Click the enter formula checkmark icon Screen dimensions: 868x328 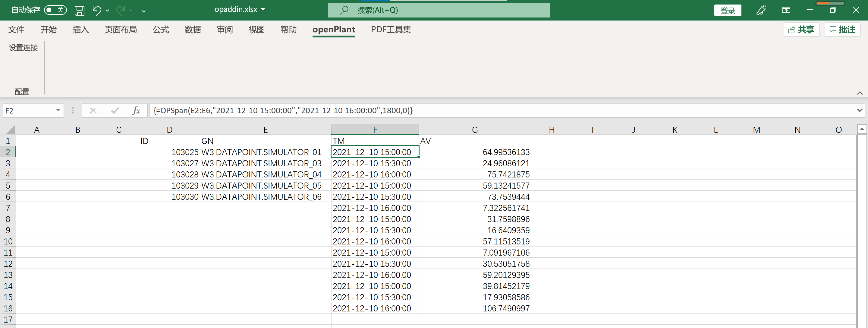click(115, 111)
